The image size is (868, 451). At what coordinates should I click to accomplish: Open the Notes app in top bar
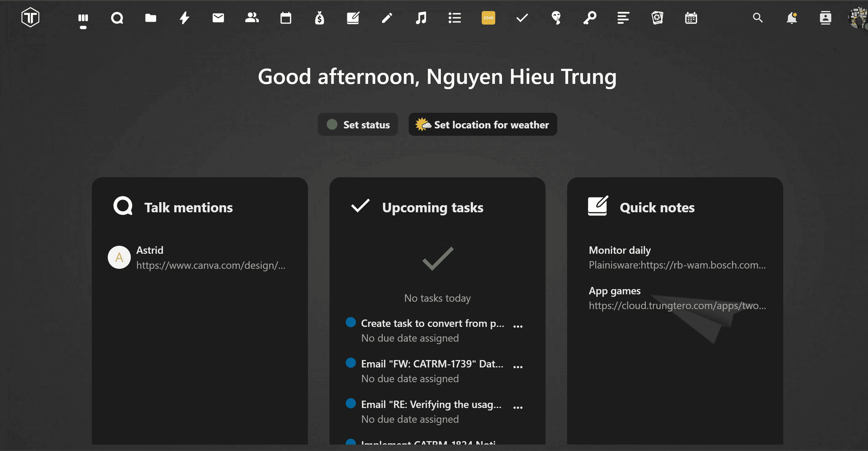point(353,18)
